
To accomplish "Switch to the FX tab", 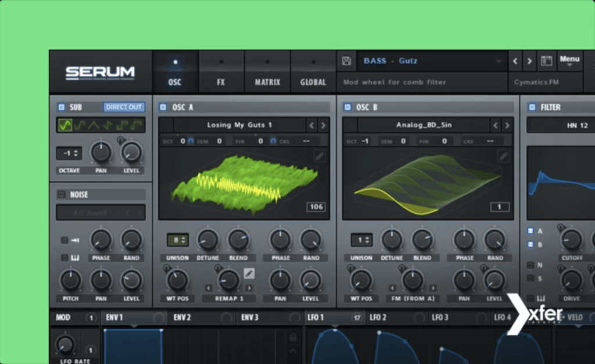I will (221, 73).
